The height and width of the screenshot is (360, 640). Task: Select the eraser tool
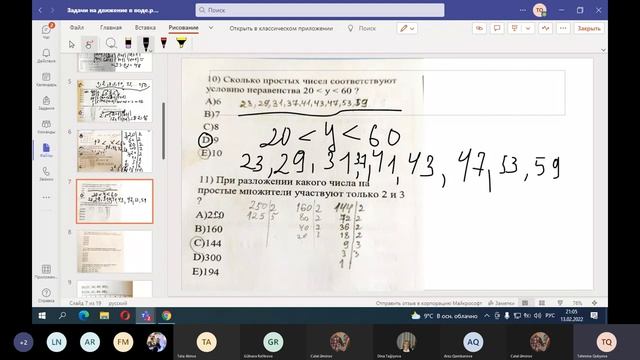128,43
